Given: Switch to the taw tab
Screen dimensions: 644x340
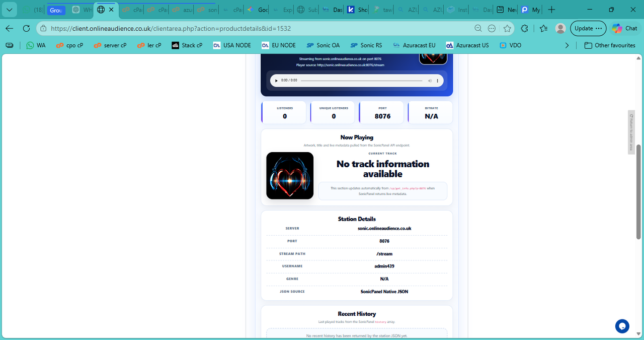Looking at the screenshot, I should click(383, 10).
